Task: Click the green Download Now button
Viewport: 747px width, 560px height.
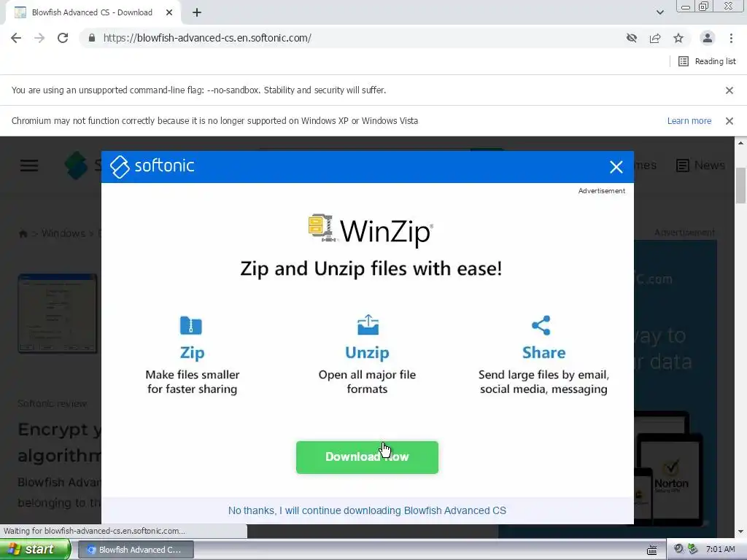Action: coord(367,457)
